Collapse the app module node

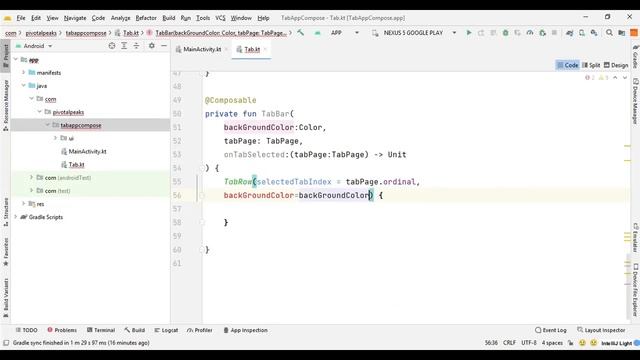tap(16, 60)
